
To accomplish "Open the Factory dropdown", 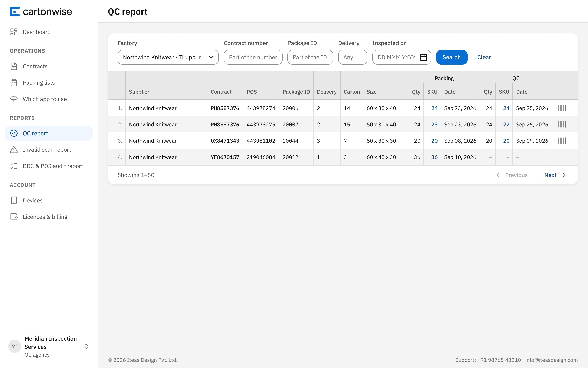I will point(168,57).
